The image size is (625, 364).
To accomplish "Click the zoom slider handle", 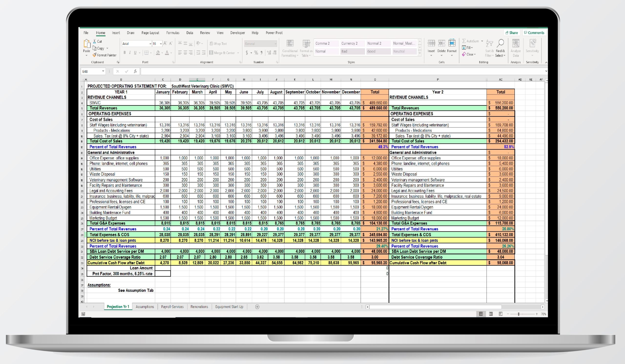I will pos(519,314).
